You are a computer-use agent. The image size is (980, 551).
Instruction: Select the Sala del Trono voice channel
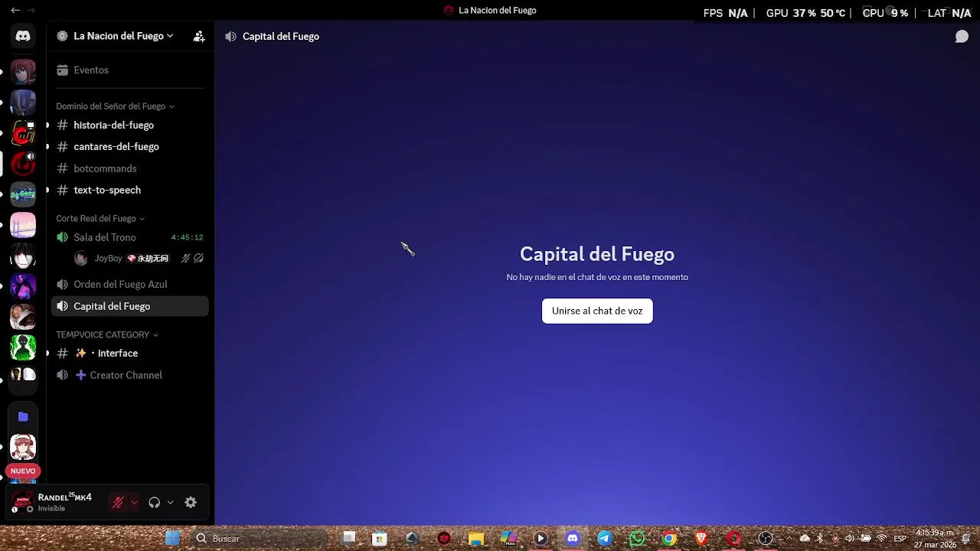click(x=129, y=237)
